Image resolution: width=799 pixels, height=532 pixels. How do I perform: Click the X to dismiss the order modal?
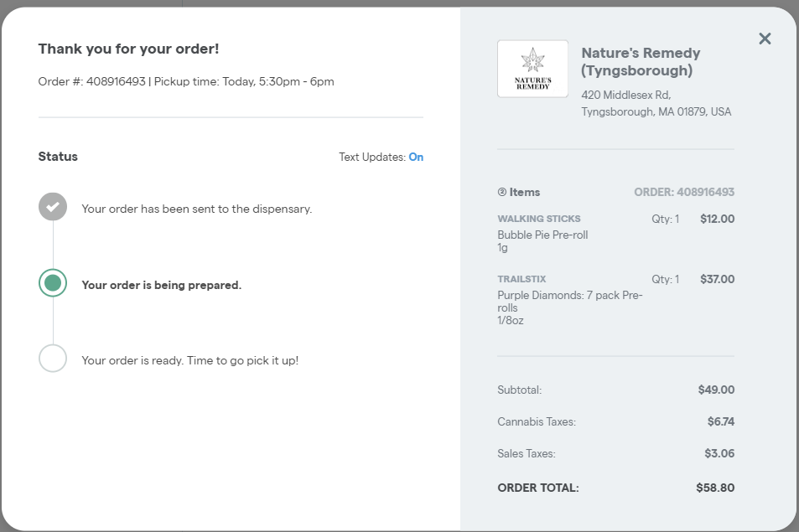coord(764,38)
